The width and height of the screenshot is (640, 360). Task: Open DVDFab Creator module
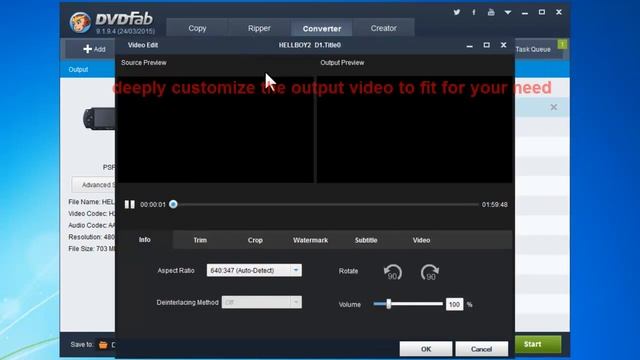click(383, 28)
